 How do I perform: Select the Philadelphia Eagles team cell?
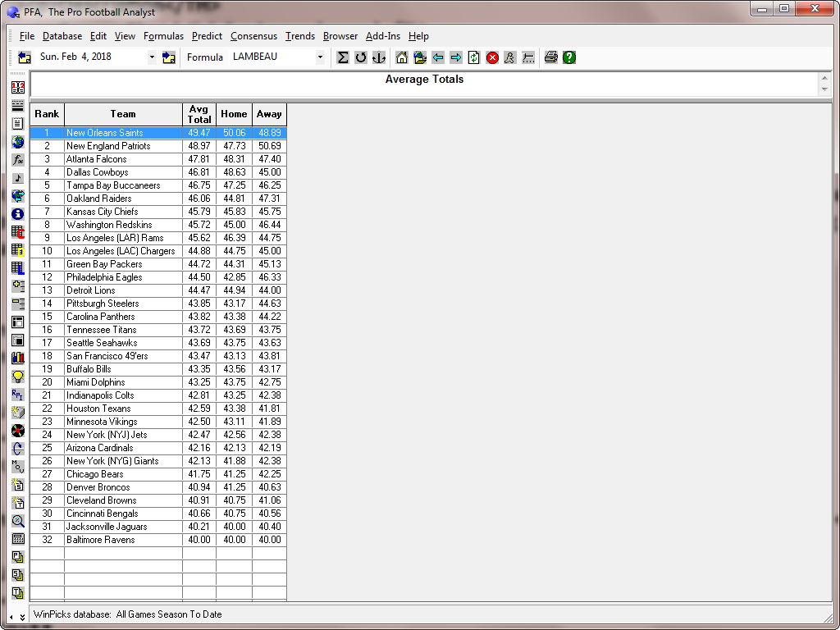click(123, 277)
